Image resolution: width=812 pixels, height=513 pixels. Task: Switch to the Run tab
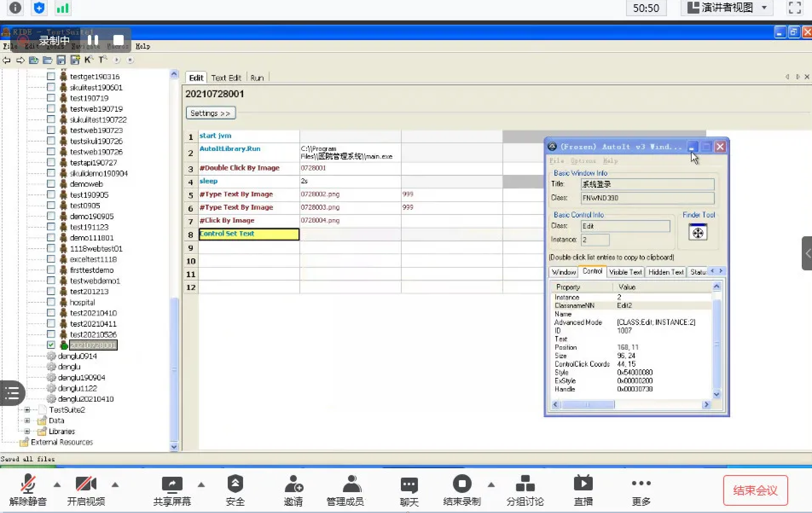click(257, 78)
